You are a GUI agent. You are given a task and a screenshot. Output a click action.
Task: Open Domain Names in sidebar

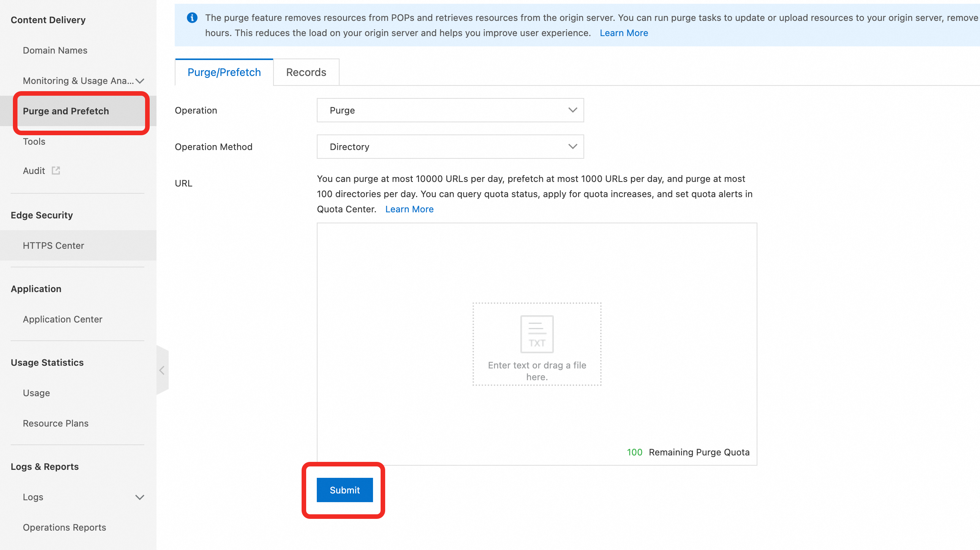tap(55, 50)
